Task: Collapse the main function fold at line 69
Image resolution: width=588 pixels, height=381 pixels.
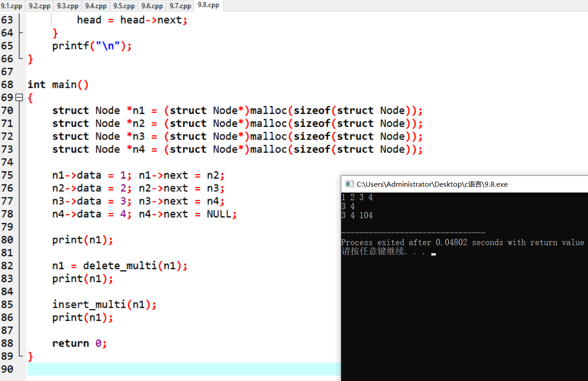Action: click(19, 97)
